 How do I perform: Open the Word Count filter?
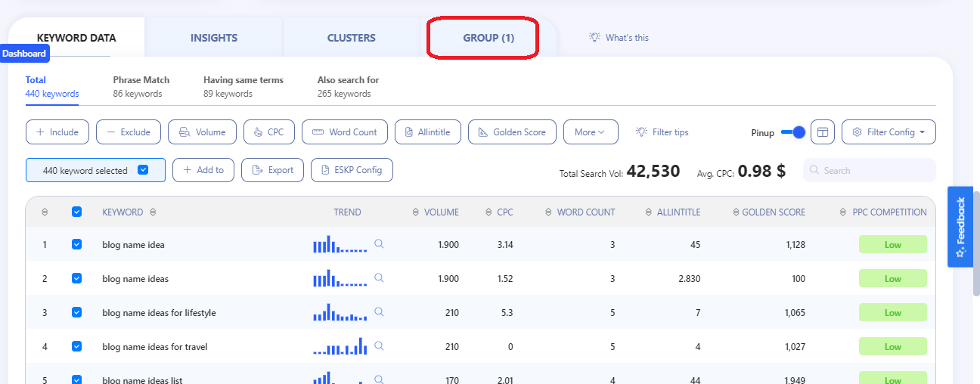[x=345, y=132]
